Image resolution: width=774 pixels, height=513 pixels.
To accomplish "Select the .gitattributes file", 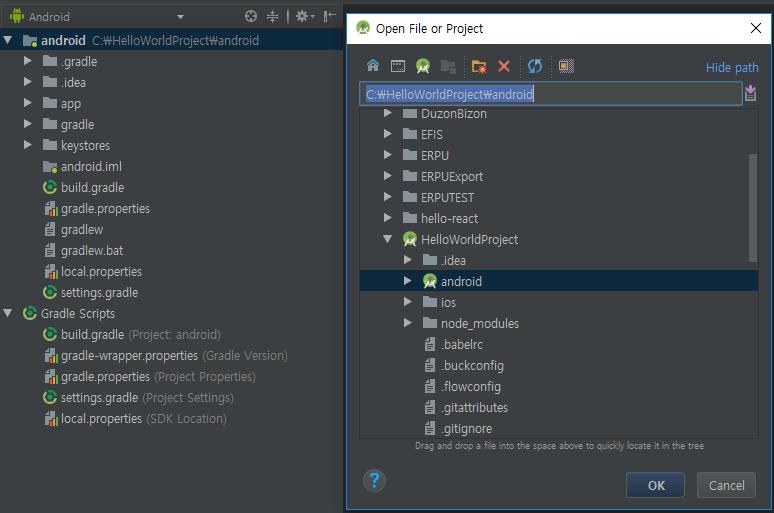I will coord(466,407).
